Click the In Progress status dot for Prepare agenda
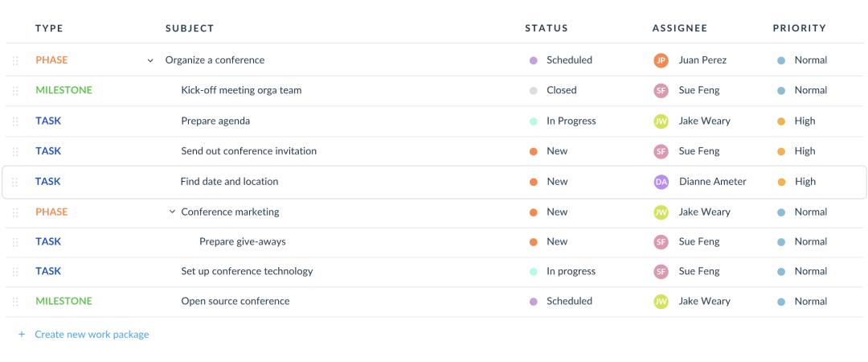 pos(534,121)
